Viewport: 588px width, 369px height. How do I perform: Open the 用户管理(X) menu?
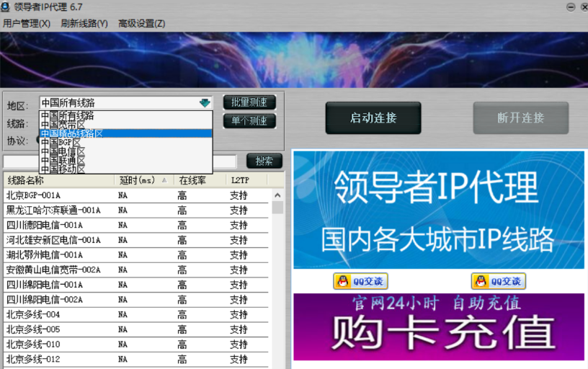[x=27, y=23]
